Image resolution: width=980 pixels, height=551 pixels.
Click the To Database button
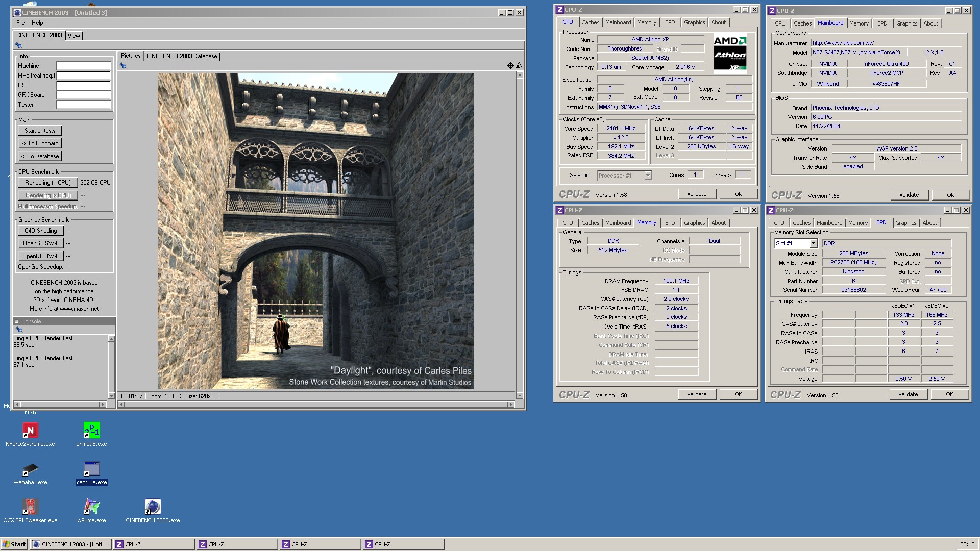(40, 156)
